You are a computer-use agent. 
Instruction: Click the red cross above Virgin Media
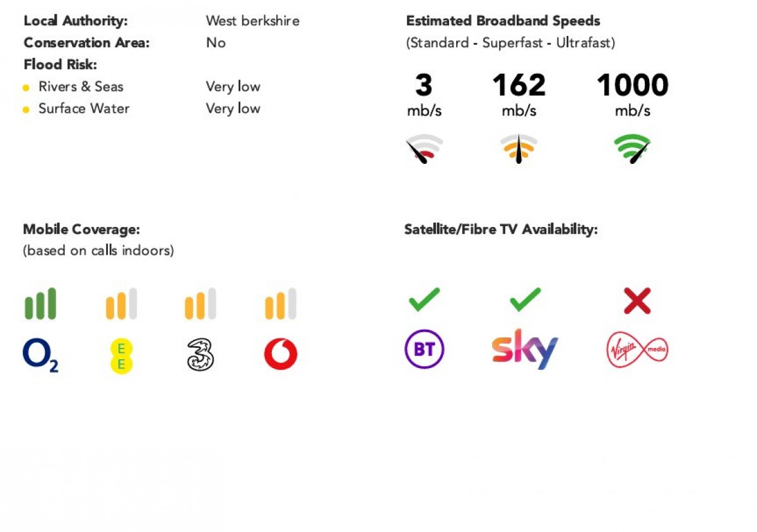[637, 301]
